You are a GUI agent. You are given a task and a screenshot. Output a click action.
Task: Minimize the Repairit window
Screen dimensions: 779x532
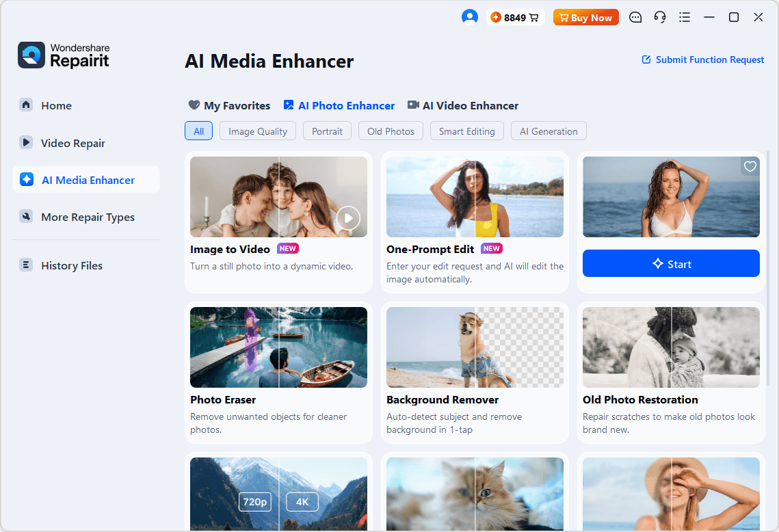pos(709,17)
